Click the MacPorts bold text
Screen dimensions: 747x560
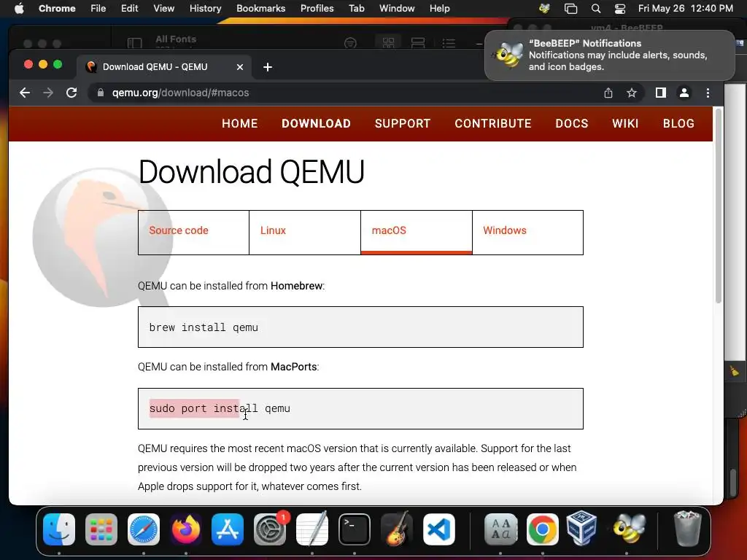293,367
